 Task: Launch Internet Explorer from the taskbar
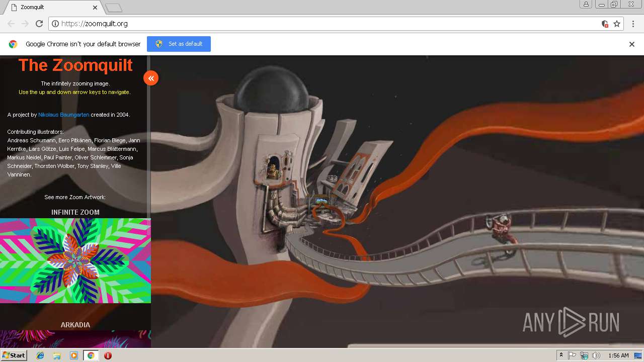pos(40,355)
